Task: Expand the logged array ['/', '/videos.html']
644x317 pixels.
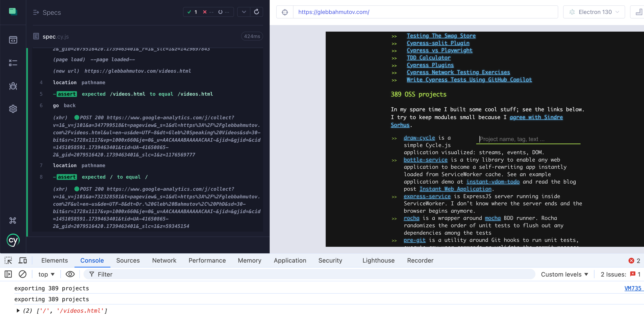Action: 18,311
